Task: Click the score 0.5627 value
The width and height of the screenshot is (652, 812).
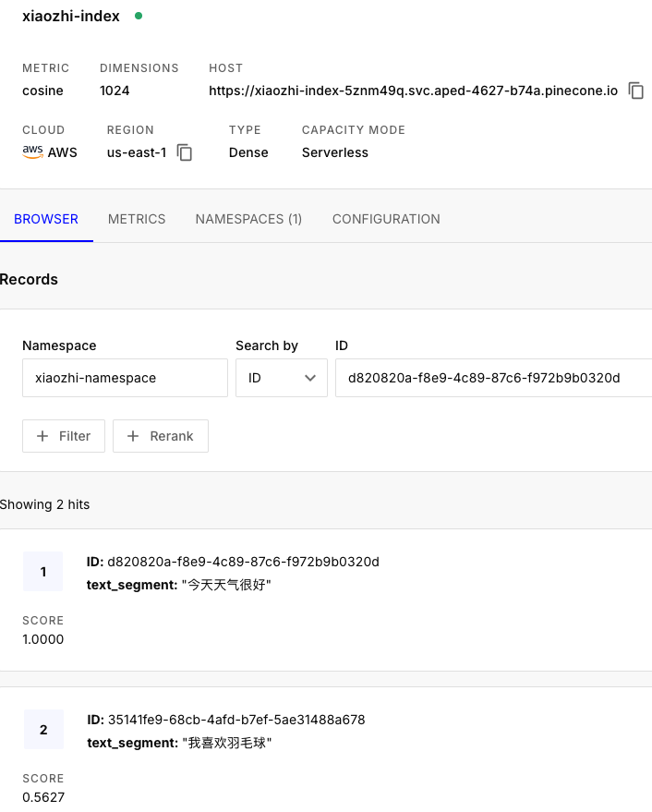Action: tap(43, 797)
